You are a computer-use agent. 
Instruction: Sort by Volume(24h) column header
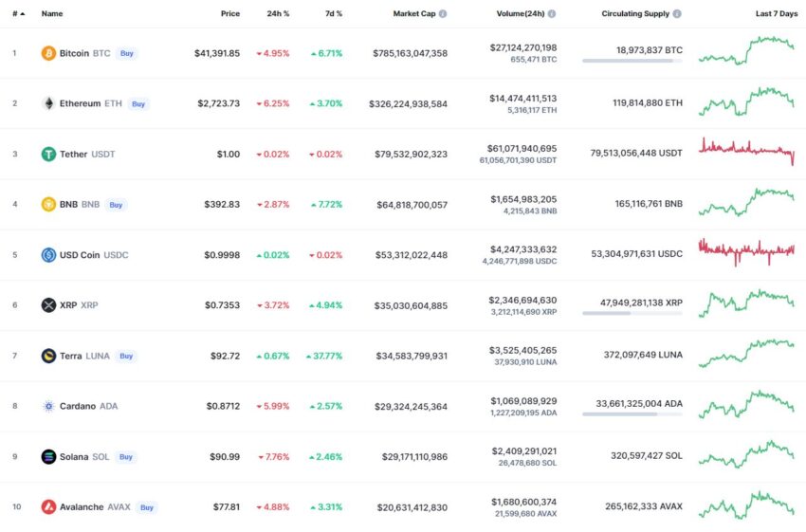pyautogui.click(x=521, y=14)
